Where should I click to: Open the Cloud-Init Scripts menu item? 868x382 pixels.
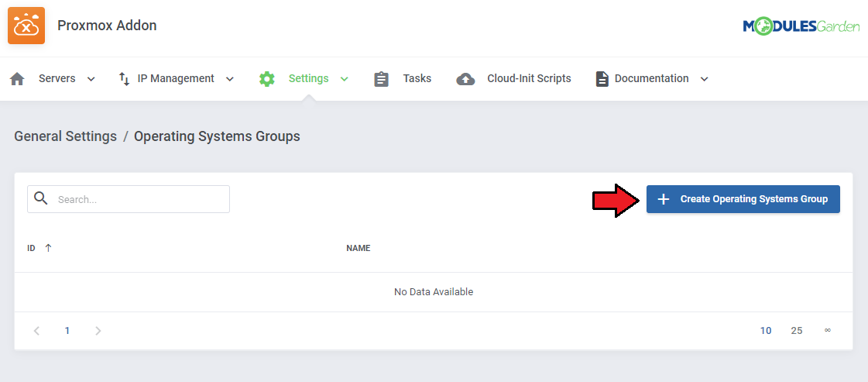(529, 78)
